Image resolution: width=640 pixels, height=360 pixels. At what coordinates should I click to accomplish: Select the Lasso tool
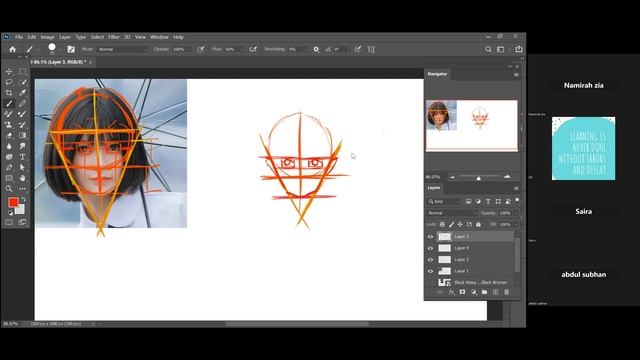coord(9,82)
